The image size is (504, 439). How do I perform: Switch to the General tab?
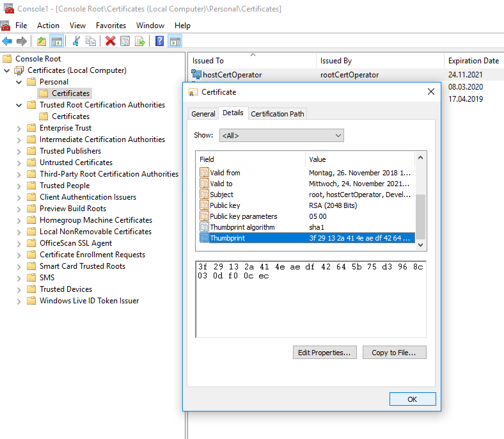[x=203, y=114]
